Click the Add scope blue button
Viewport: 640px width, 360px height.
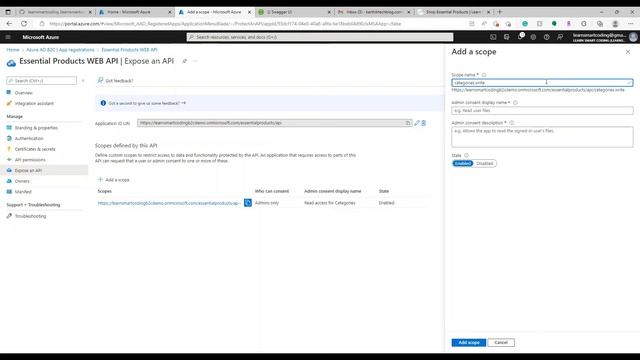pyautogui.click(x=469, y=342)
